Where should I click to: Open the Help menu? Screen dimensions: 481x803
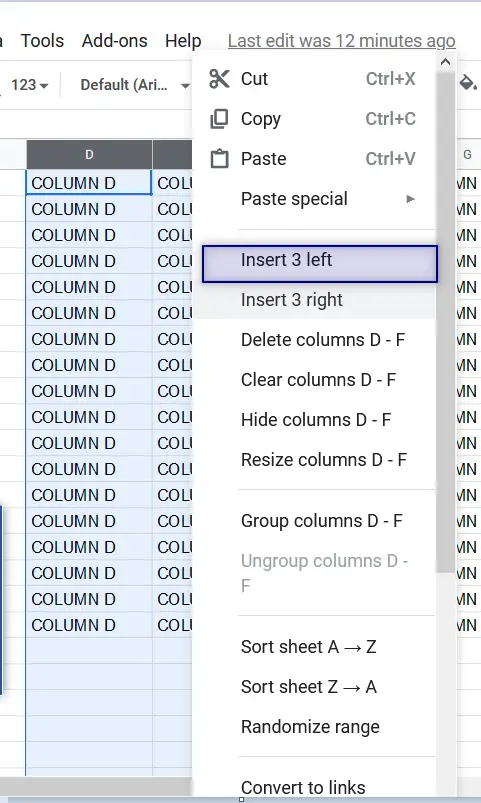(183, 41)
